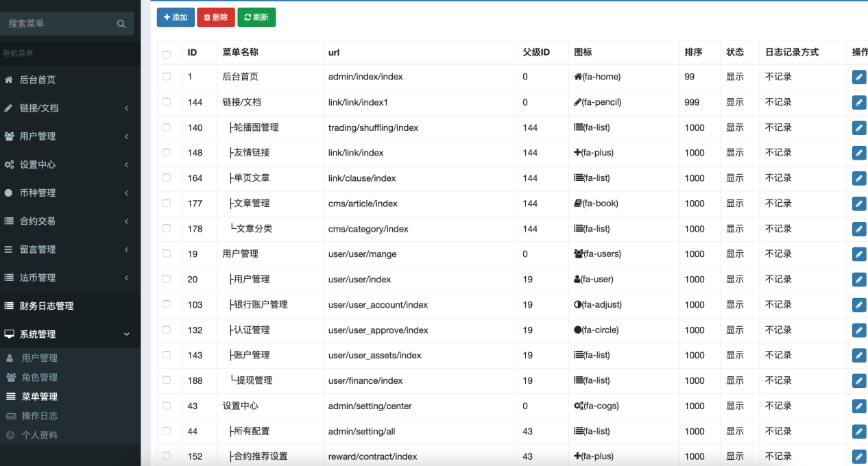
Task: Click the 刷新 refresh button
Action: pyautogui.click(x=256, y=17)
